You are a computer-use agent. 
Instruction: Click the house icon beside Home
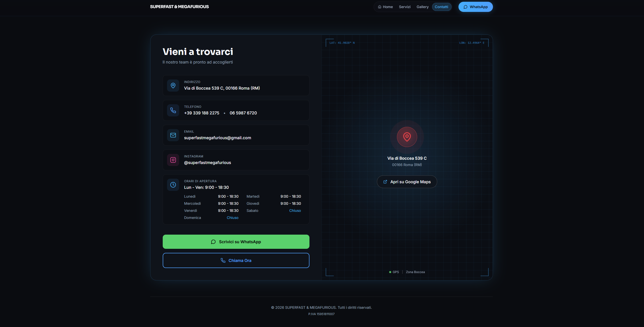pyautogui.click(x=379, y=7)
